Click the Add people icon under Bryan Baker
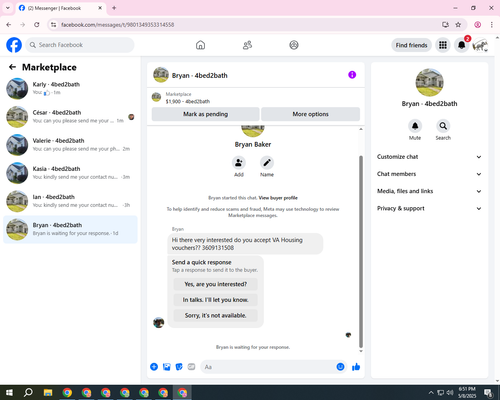Image resolution: width=500 pixels, height=400 pixels. pos(239,163)
